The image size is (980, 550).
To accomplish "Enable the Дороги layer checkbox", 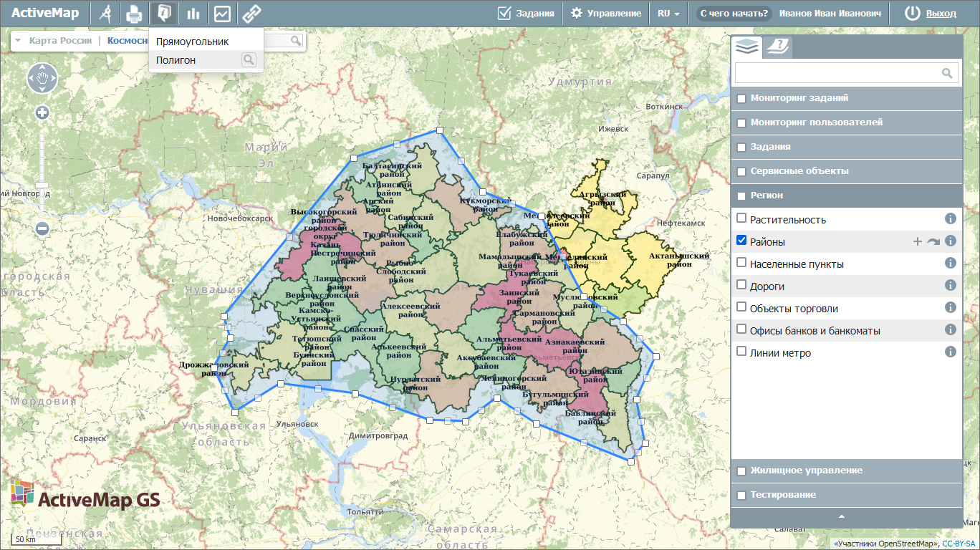I will pos(741,285).
